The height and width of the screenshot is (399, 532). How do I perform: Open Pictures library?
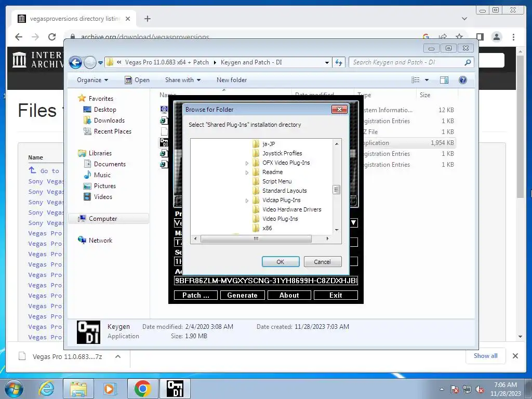[x=100, y=186]
